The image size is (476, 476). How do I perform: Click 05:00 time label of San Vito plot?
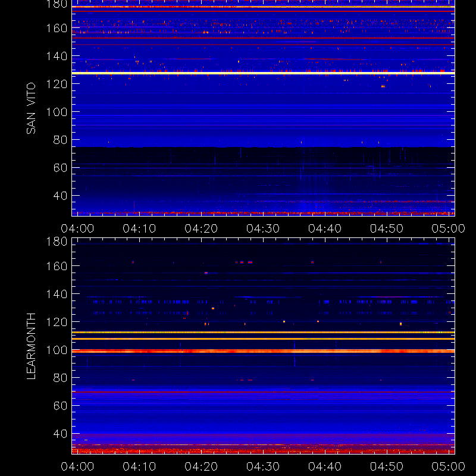449,228
